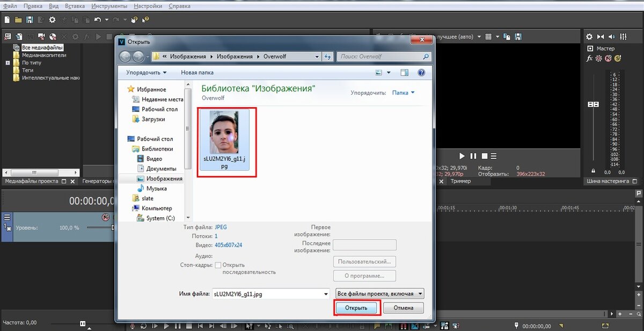Enable the Открыть последовательность checkbox
The height and width of the screenshot is (331, 644).
pyautogui.click(x=218, y=265)
